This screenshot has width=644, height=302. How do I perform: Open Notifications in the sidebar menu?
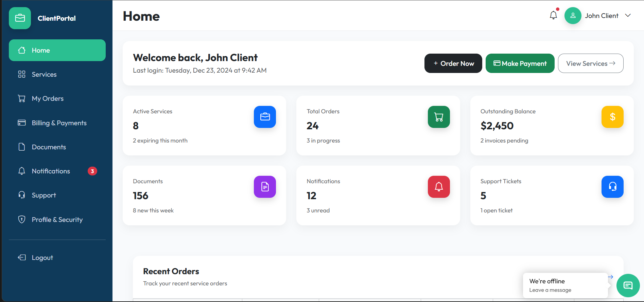pos(57,171)
